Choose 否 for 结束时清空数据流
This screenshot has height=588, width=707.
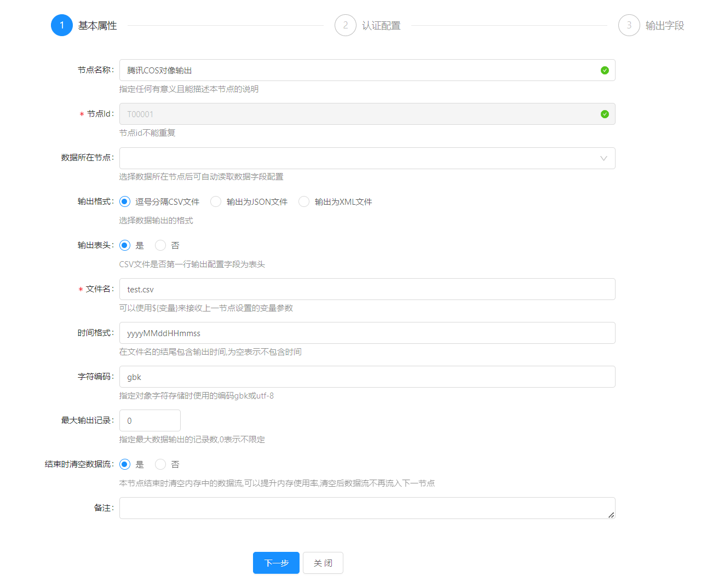pyautogui.click(x=160, y=464)
